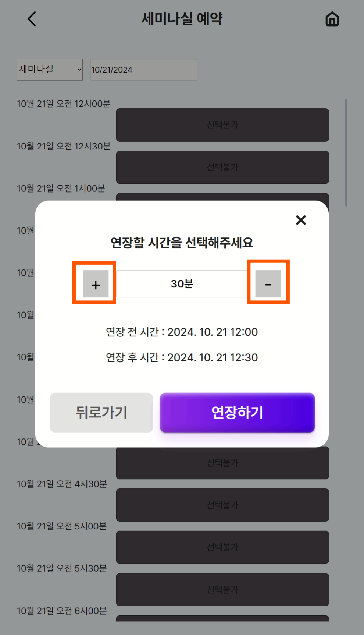Screen dimensions: 364x635
Task: Increase extension time with plus button
Action: click(96, 284)
